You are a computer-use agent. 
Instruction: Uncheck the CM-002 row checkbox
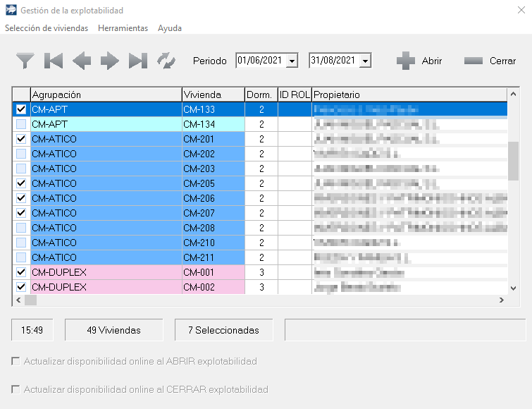pos(21,287)
